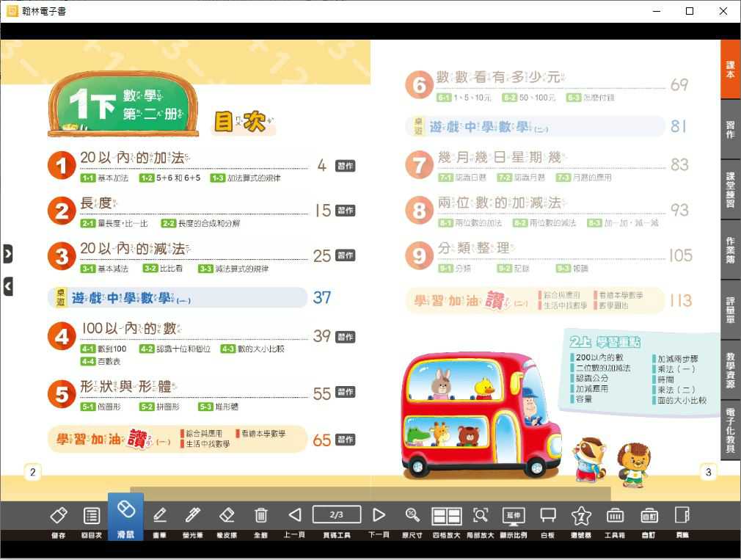Switch to the 課本 side tab
Screen dimensions: 741x560
coord(731,70)
